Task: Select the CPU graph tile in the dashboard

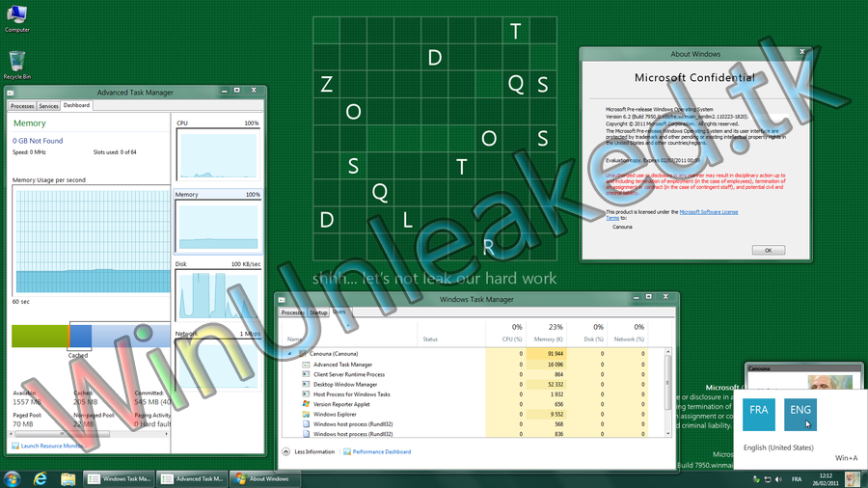Action: [x=218, y=150]
